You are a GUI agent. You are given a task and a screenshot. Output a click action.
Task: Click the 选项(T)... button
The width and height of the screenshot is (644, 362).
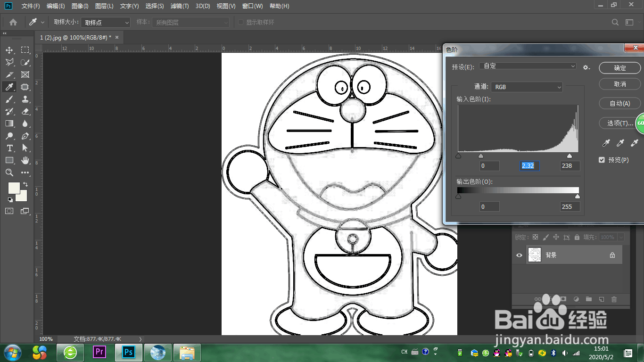tap(618, 123)
